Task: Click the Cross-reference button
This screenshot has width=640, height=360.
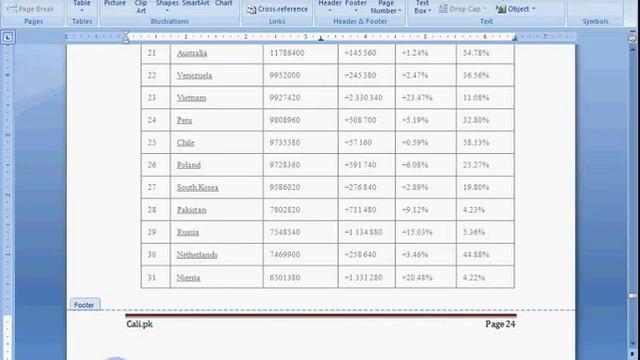Action: click(278, 9)
